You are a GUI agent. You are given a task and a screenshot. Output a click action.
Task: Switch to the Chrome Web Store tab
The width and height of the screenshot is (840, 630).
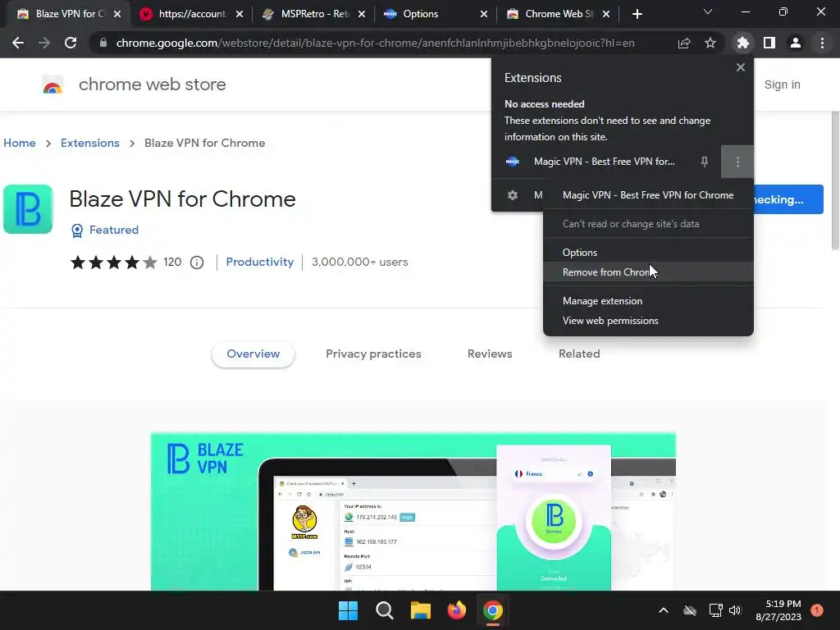557,14
